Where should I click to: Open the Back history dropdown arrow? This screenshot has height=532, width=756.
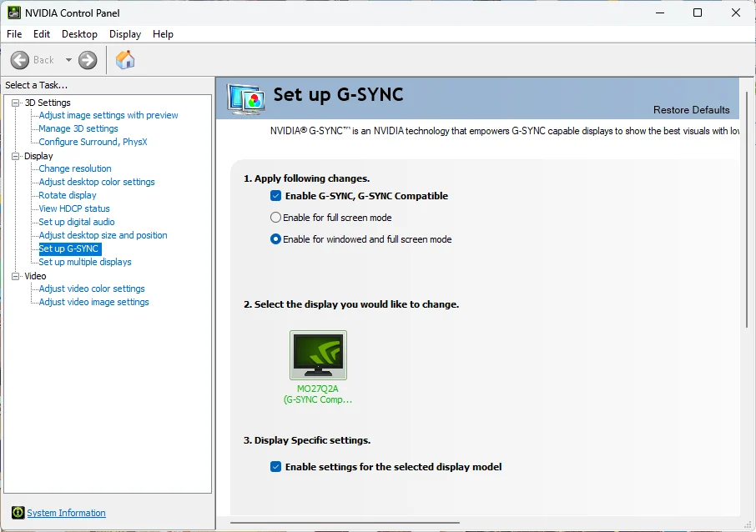pos(68,60)
